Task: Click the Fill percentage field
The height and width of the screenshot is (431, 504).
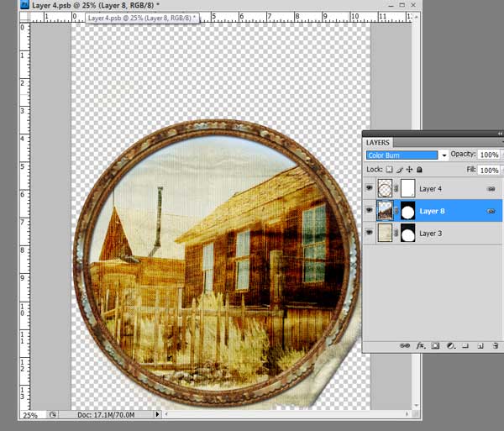Action: [x=489, y=170]
